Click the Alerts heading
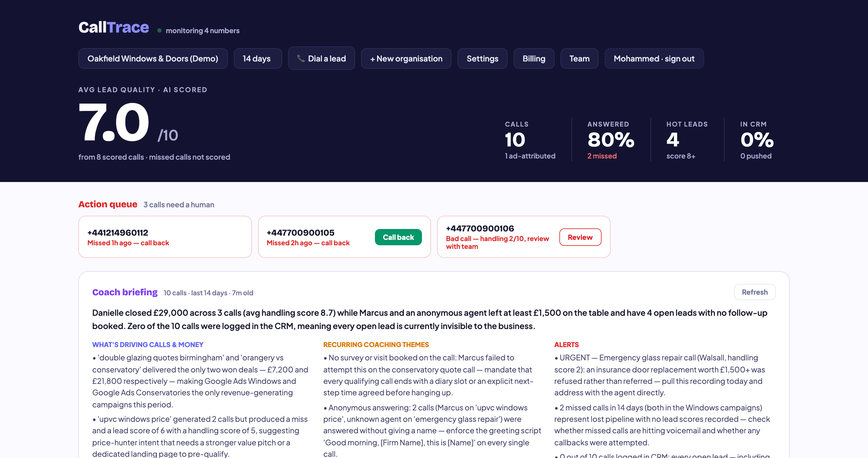 point(566,344)
